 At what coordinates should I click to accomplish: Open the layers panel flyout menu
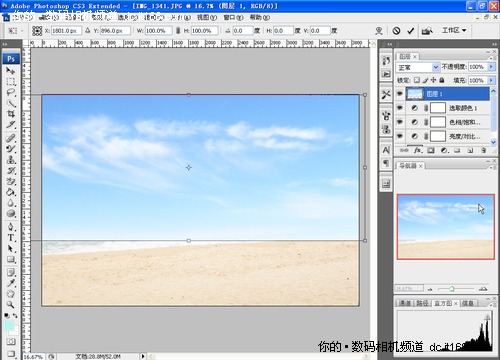[491, 57]
